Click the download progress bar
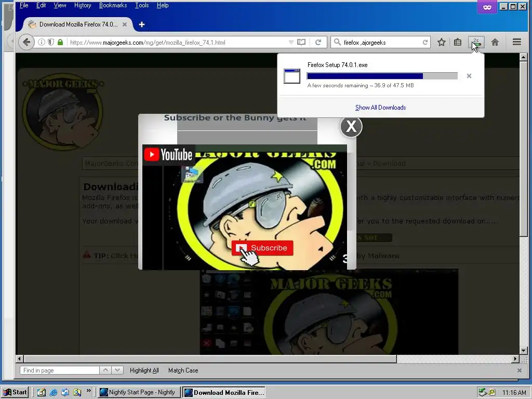This screenshot has height=399, width=532. (382, 76)
